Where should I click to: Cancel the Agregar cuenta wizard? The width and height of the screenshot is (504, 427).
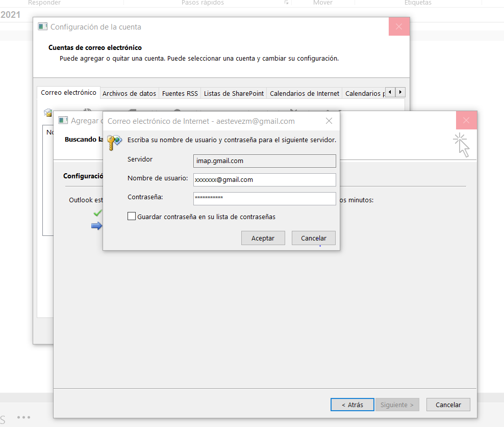(448, 405)
